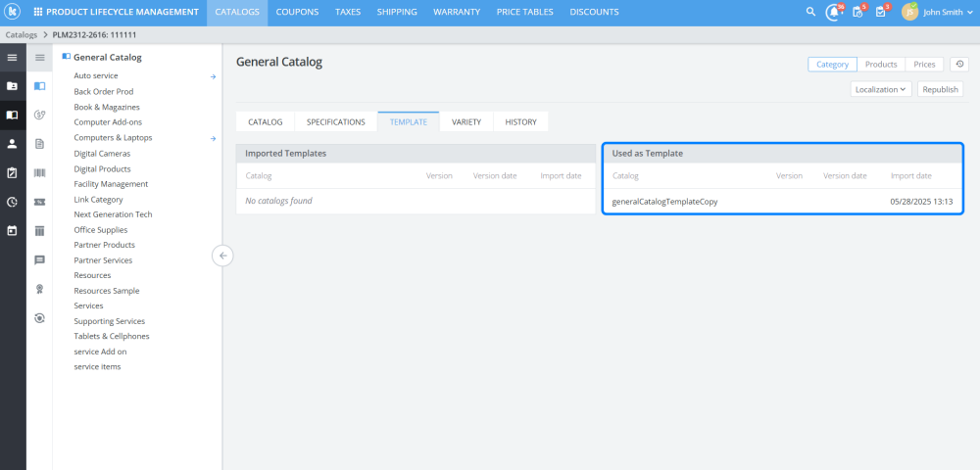Open the award ribbon icon in sidebar

(x=39, y=289)
